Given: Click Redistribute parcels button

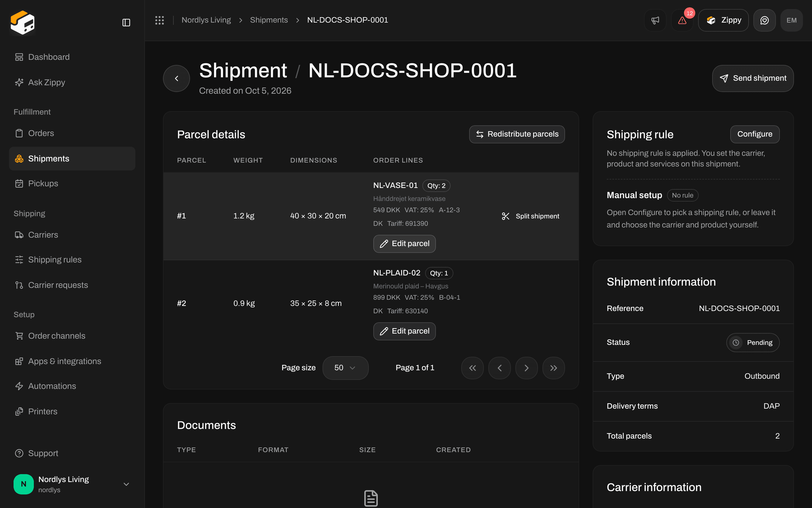Looking at the screenshot, I should click(517, 134).
